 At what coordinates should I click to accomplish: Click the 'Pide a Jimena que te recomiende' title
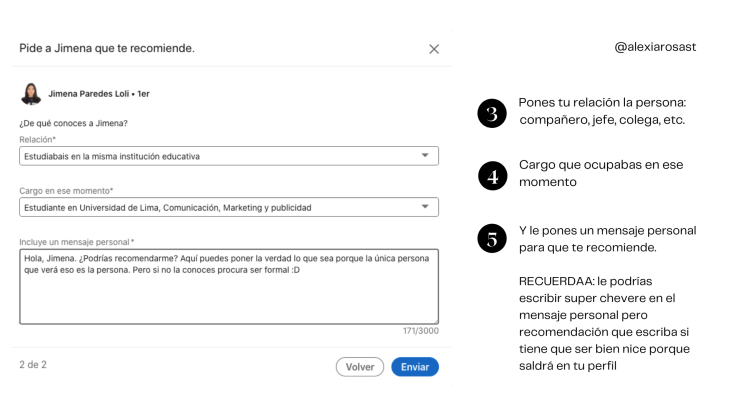(x=107, y=48)
